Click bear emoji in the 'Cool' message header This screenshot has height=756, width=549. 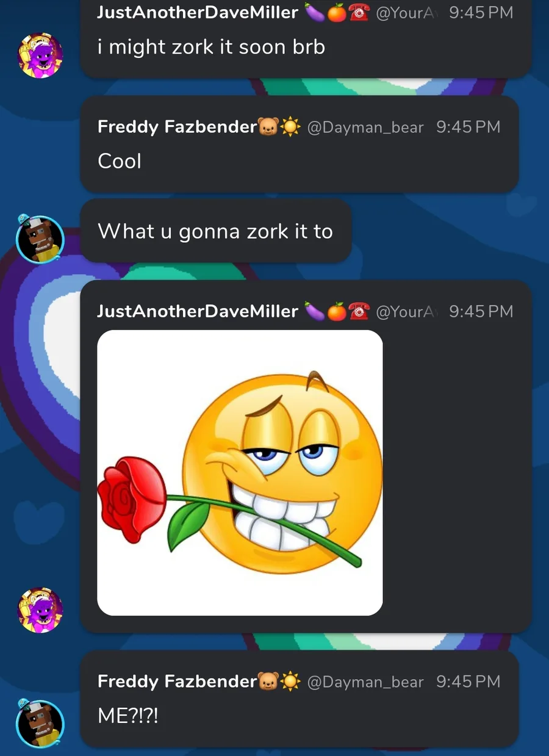click(x=268, y=127)
